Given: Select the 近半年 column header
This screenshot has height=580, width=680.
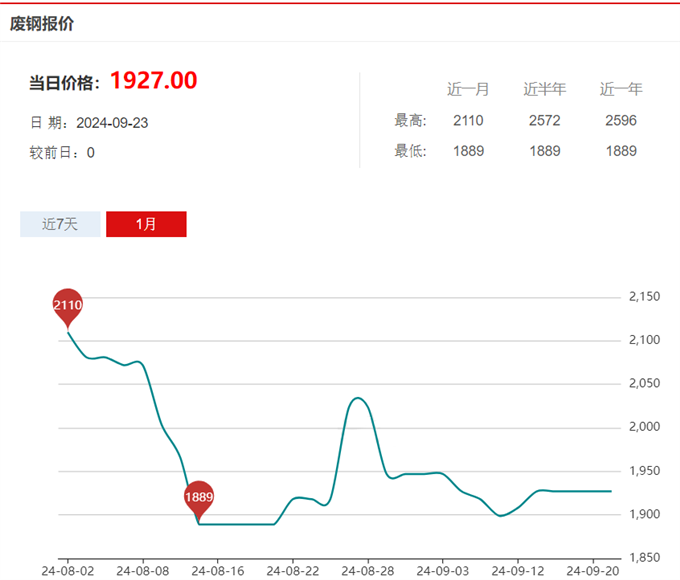Looking at the screenshot, I should coord(545,89).
